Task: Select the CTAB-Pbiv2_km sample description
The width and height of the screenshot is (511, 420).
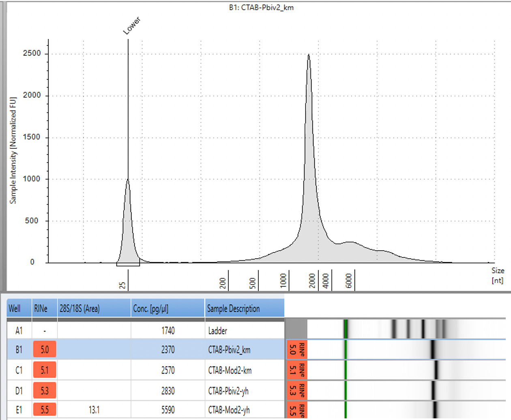Action: click(x=229, y=349)
